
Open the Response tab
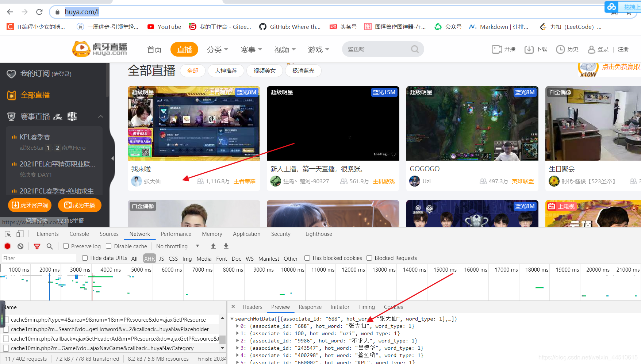coord(310,307)
